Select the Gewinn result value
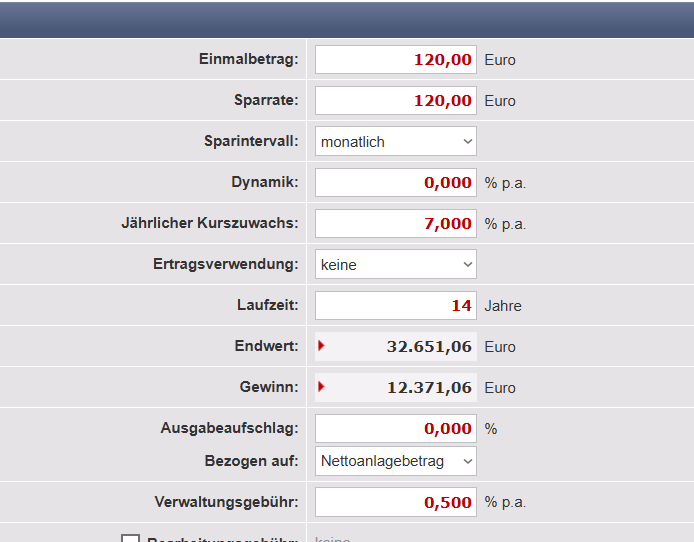 [429, 388]
